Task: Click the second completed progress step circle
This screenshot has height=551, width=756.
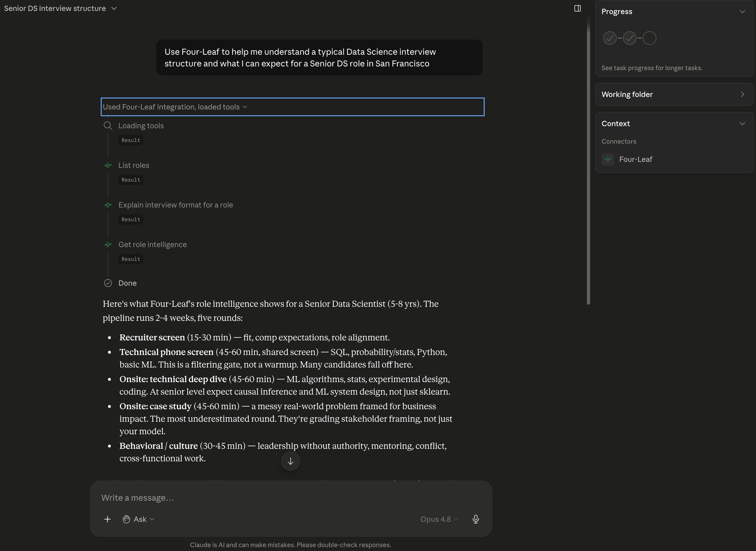Action: pos(630,38)
